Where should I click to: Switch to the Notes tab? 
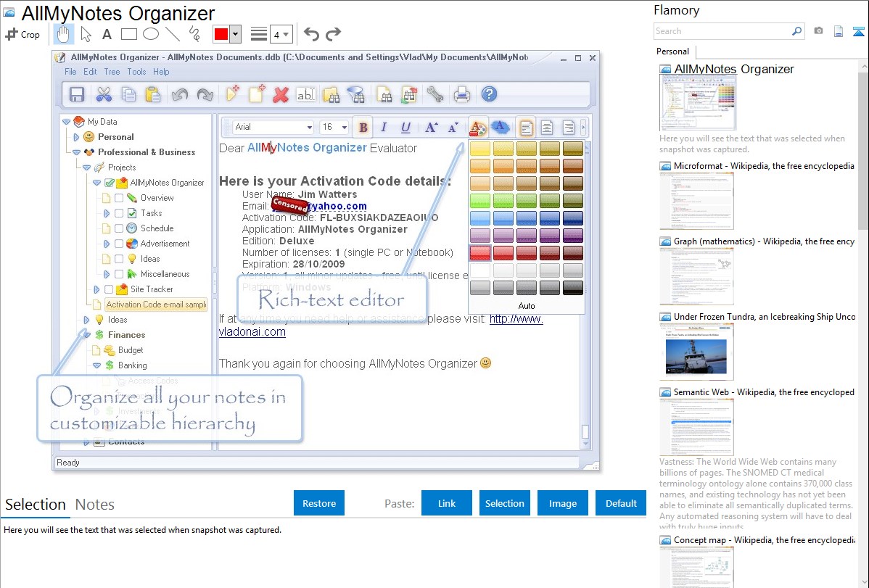point(95,505)
